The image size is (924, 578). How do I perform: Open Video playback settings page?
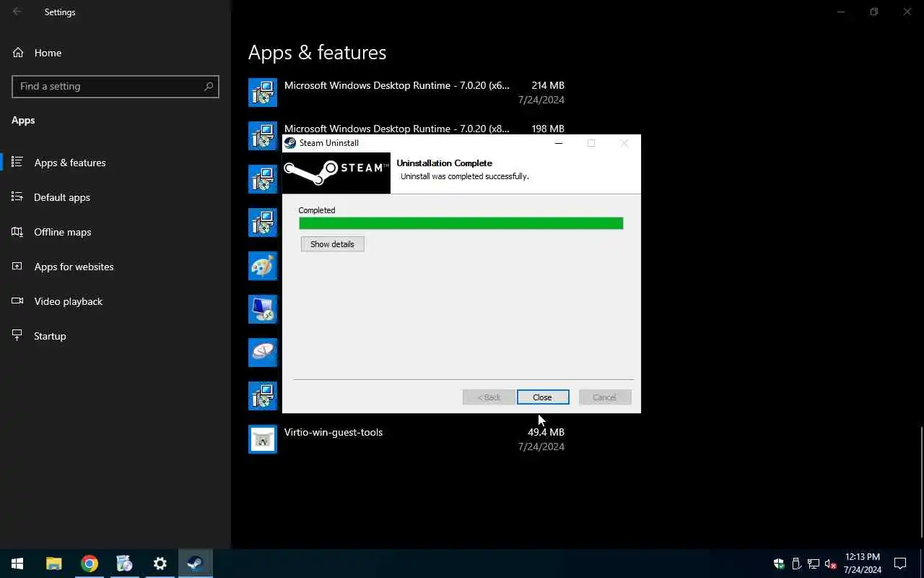tap(115, 301)
